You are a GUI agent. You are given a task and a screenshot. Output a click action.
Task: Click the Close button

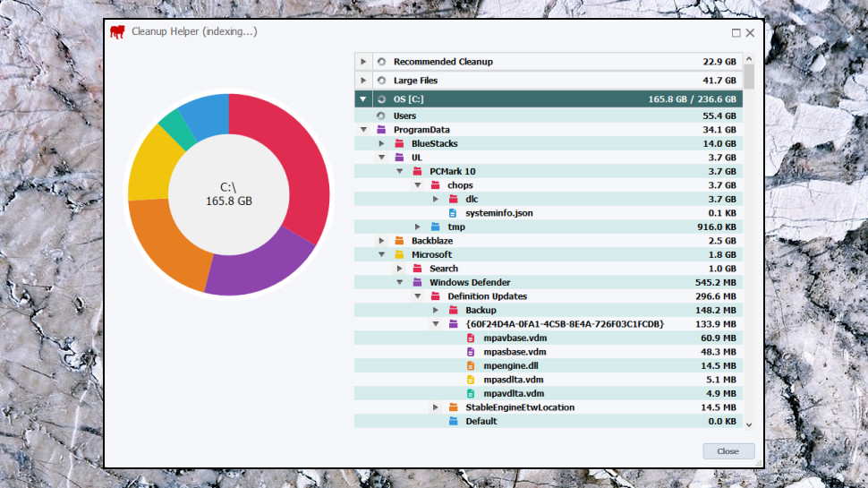[728, 451]
